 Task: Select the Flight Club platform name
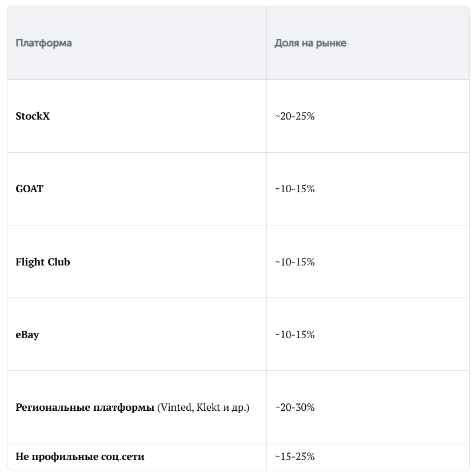[x=43, y=262]
